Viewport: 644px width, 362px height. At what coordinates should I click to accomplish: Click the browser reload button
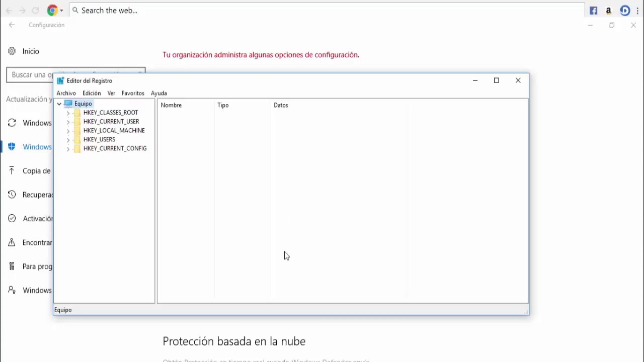coord(35,10)
